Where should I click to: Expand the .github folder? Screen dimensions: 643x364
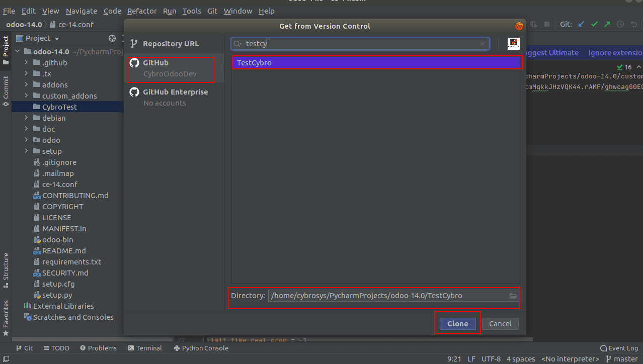coord(27,63)
